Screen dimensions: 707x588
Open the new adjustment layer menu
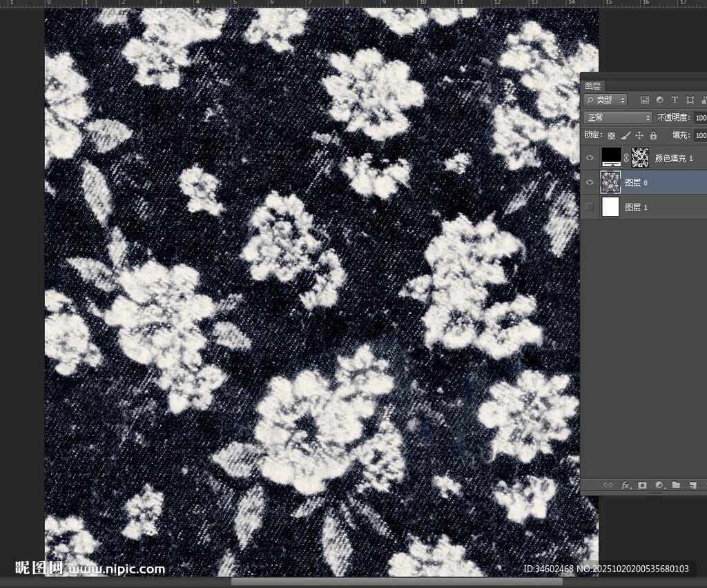click(x=659, y=485)
